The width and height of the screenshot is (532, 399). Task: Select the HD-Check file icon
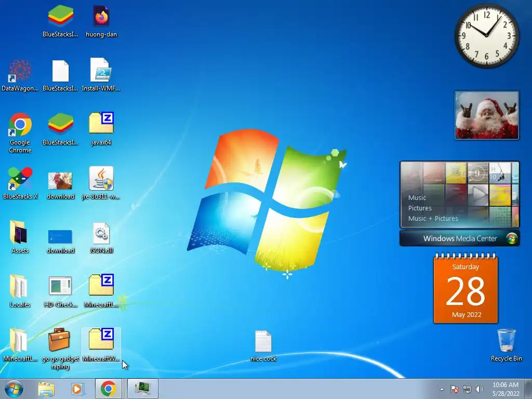coord(60,286)
